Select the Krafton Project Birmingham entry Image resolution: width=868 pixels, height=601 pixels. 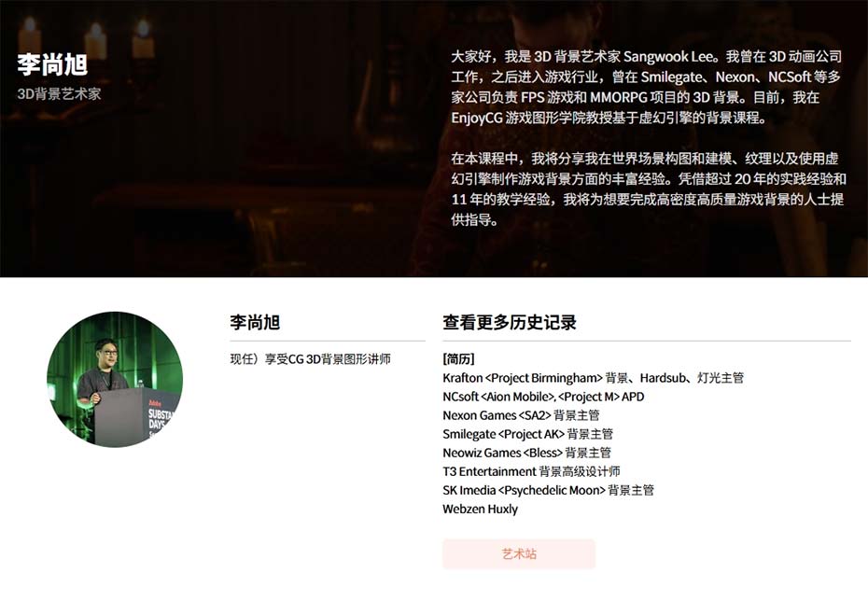[x=593, y=378]
